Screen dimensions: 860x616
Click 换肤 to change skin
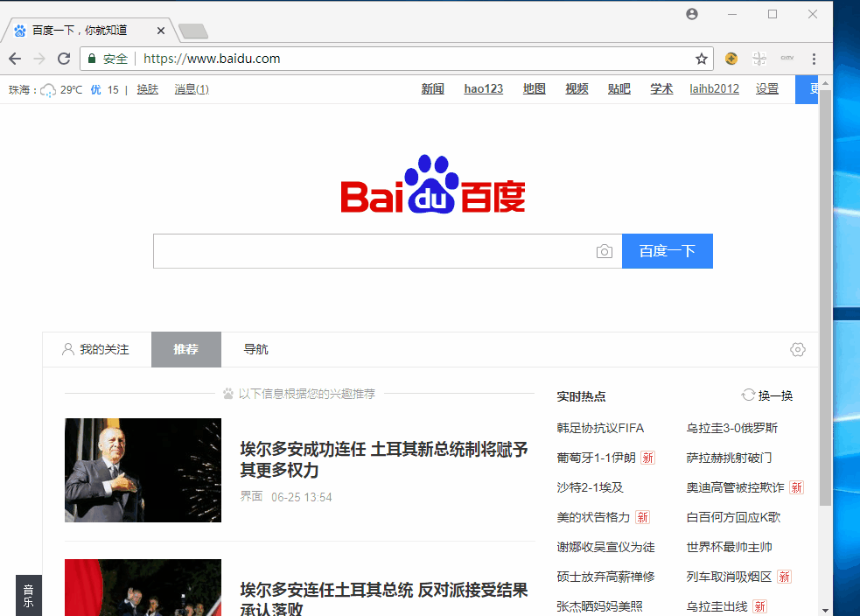148,89
